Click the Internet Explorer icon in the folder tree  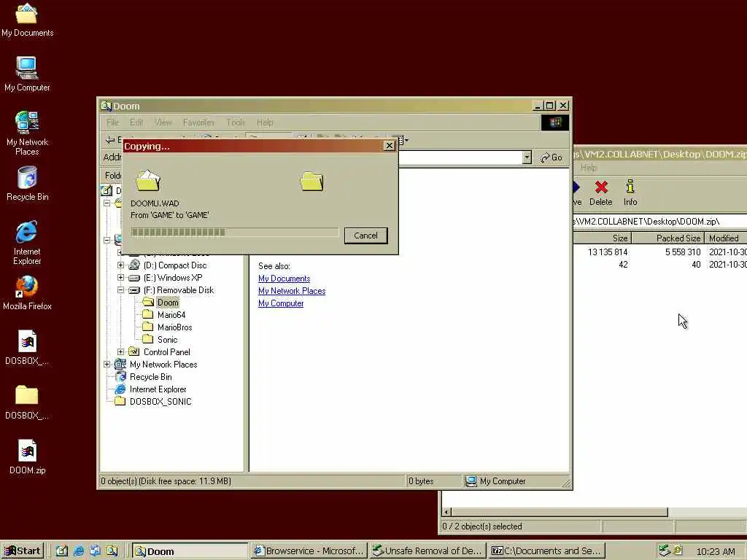(120, 389)
